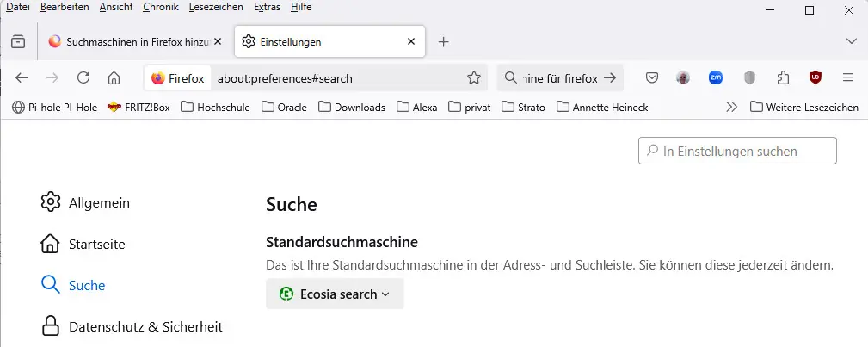
Task: Switch to the Suchmaschinen in Firefox tab
Action: [x=134, y=41]
